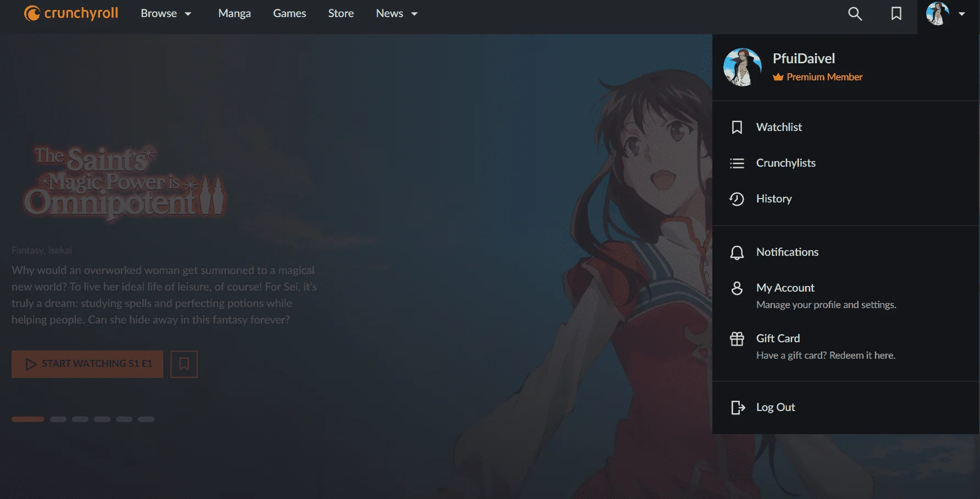
Task: Click the profile avatar in the header
Action: click(x=937, y=14)
